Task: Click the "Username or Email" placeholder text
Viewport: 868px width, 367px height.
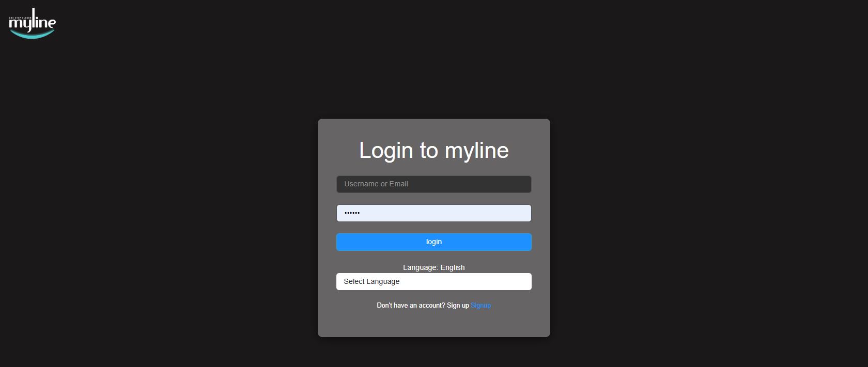Action: point(376,184)
